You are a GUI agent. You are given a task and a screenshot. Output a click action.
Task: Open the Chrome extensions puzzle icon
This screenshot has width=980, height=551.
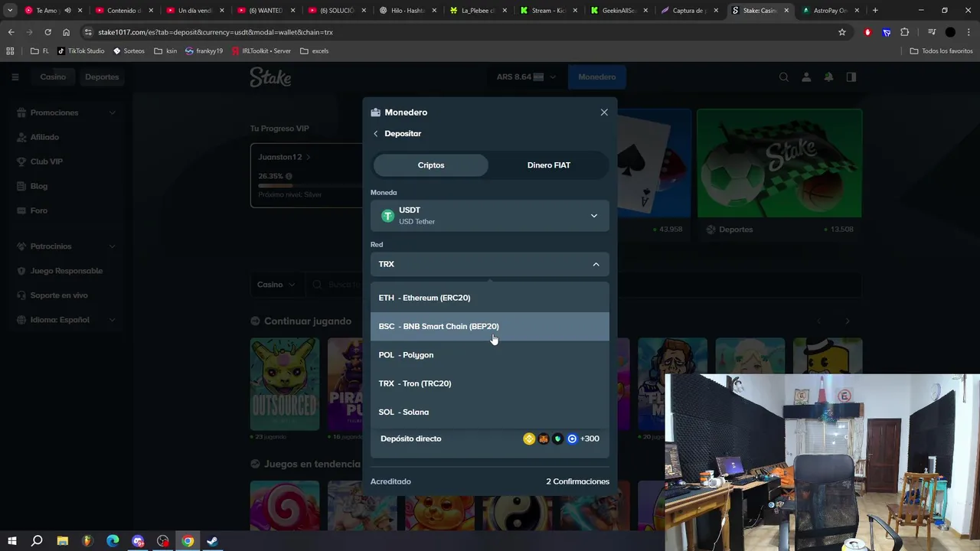(905, 32)
